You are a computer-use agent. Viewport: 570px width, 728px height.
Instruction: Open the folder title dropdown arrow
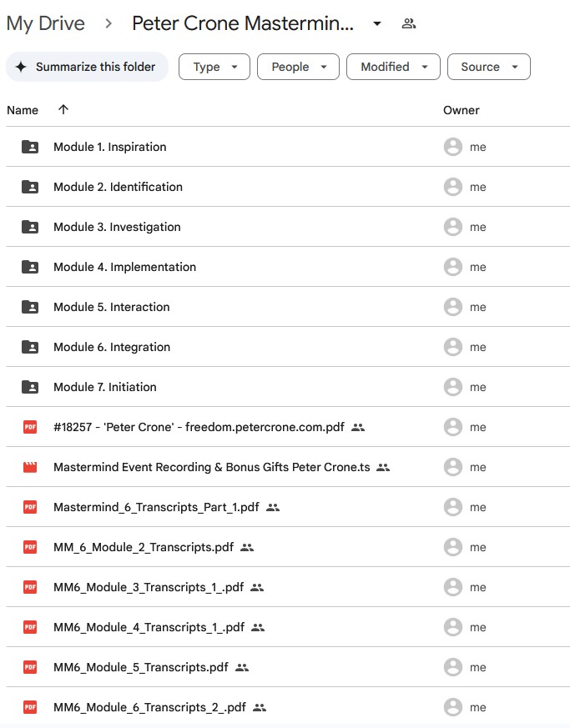pos(377,23)
